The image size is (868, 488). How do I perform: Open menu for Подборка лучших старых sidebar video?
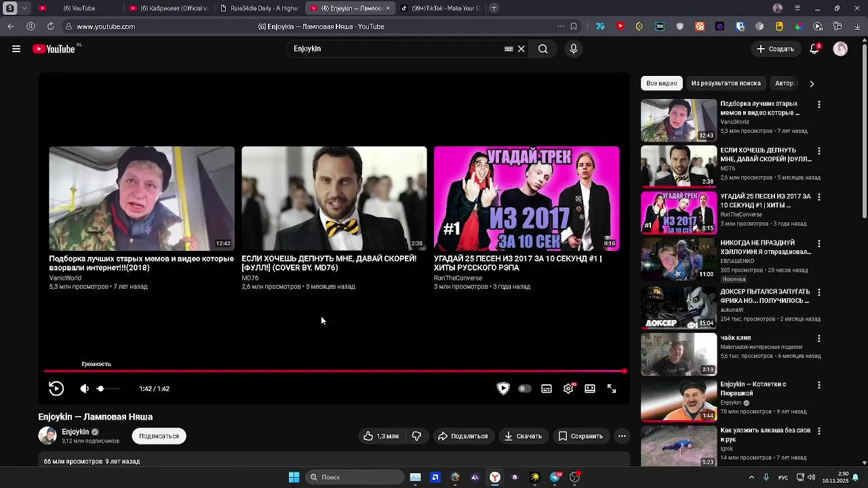pyautogui.click(x=818, y=104)
